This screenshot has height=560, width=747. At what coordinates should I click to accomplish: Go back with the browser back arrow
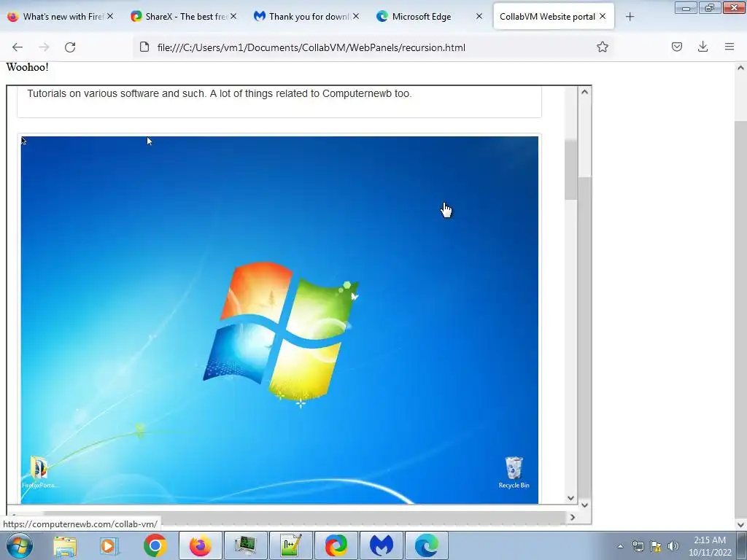pyautogui.click(x=18, y=47)
